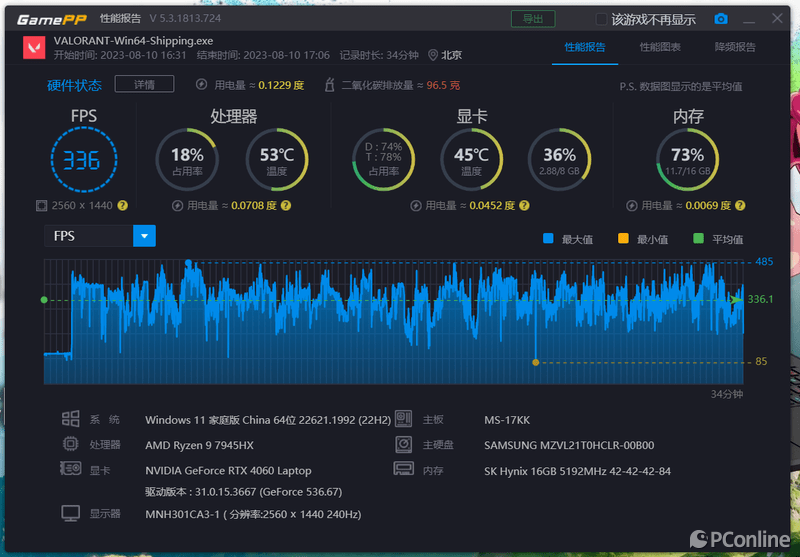The height and width of the screenshot is (557, 800).
Task: Open the FPS chart metric dropdown
Action: click(x=144, y=236)
